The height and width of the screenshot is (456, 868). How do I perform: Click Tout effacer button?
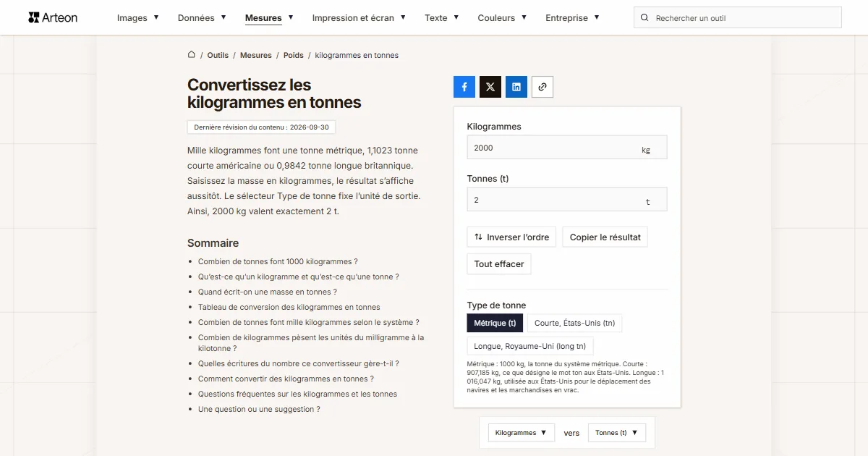(499, 264)
